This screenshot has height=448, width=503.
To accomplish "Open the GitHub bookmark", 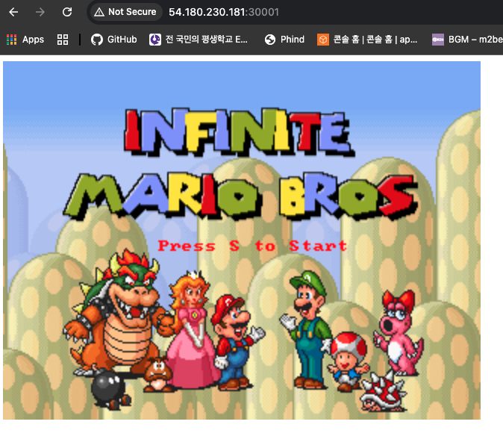I will click(x=114, y=40).
